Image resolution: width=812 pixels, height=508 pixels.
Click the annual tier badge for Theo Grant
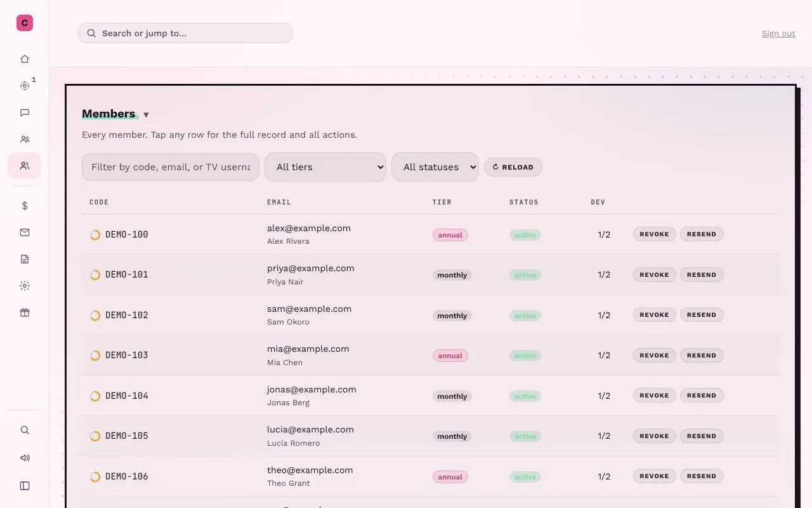point(450,477)
